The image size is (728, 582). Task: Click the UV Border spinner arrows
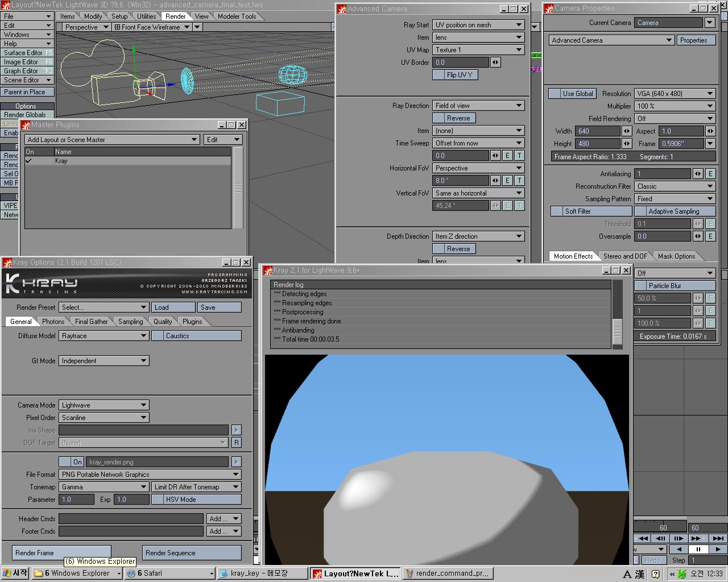coord(495,63)
